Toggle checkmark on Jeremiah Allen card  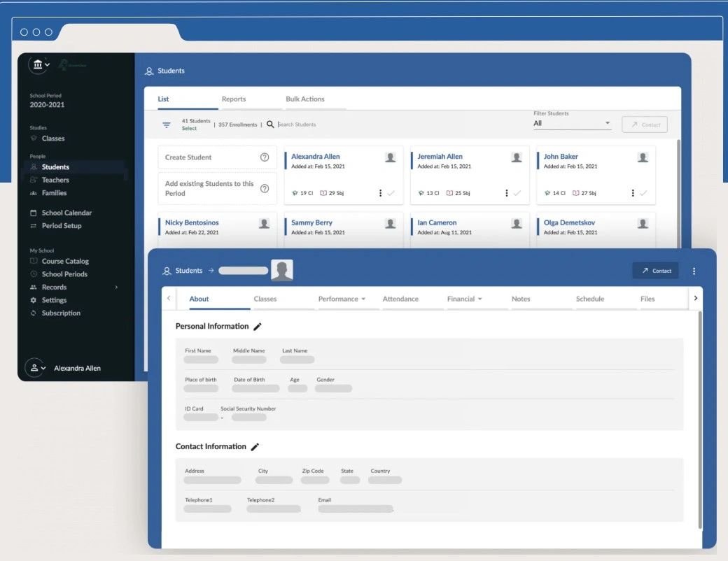pos(517,193)
